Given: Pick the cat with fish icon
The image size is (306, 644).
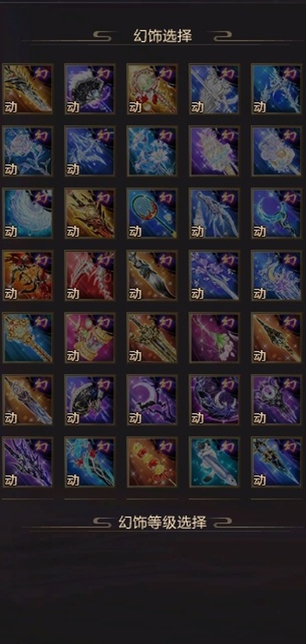Looking at the screenshot, I should coord(214,462).
